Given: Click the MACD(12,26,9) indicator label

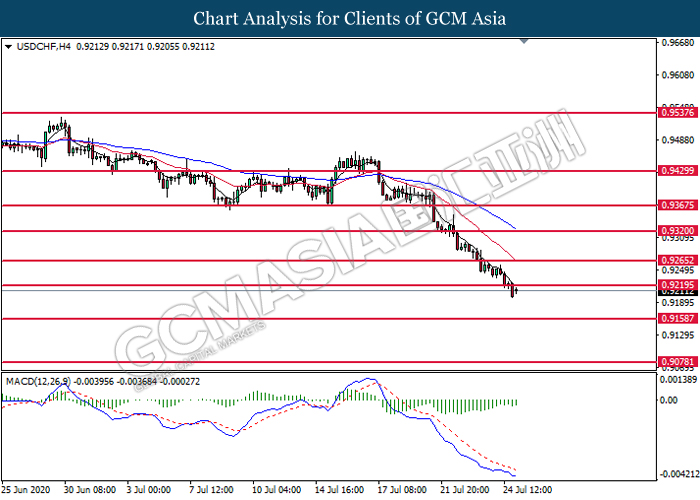Looking at the screenshot, I should point(38,382).
